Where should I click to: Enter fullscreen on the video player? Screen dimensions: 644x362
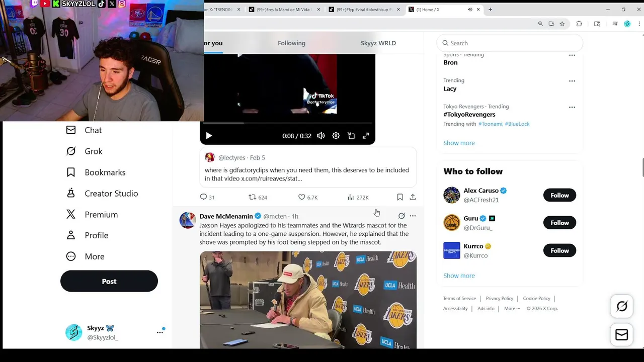[366, 136]
